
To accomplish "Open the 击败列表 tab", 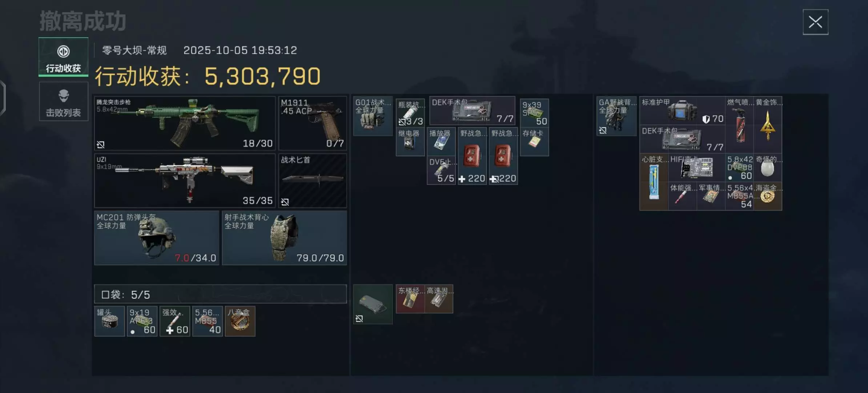I will tap(63, 101).
